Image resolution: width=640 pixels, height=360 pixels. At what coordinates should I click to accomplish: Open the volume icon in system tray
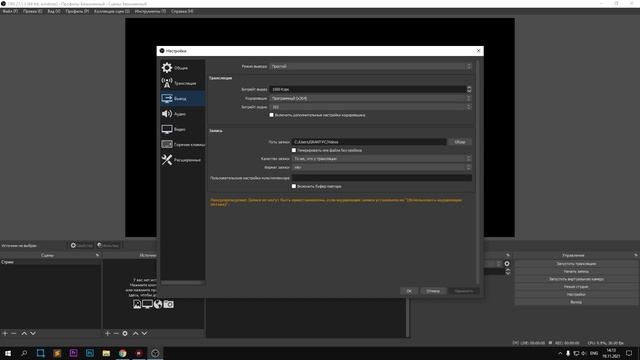coord(584,353)
